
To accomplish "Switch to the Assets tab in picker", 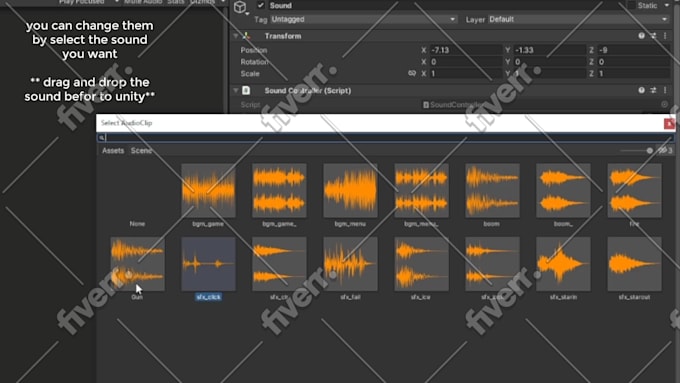I will 113,151.
